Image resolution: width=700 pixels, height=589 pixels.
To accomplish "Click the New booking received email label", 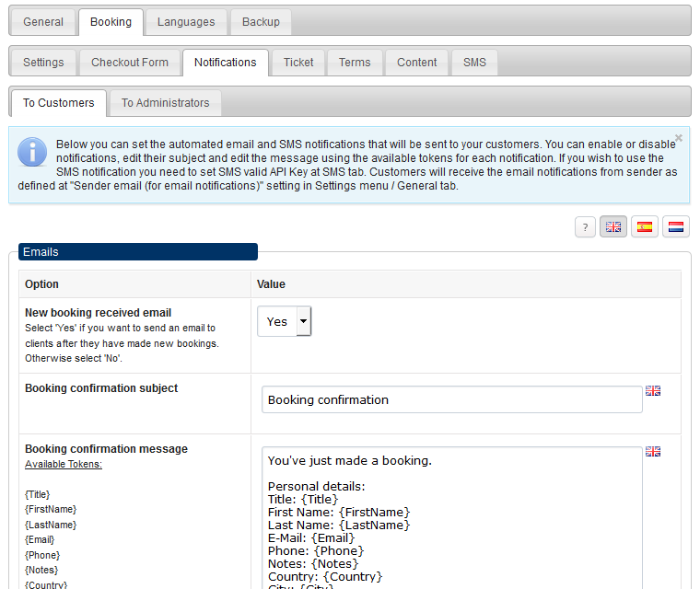I will [99, 313].
